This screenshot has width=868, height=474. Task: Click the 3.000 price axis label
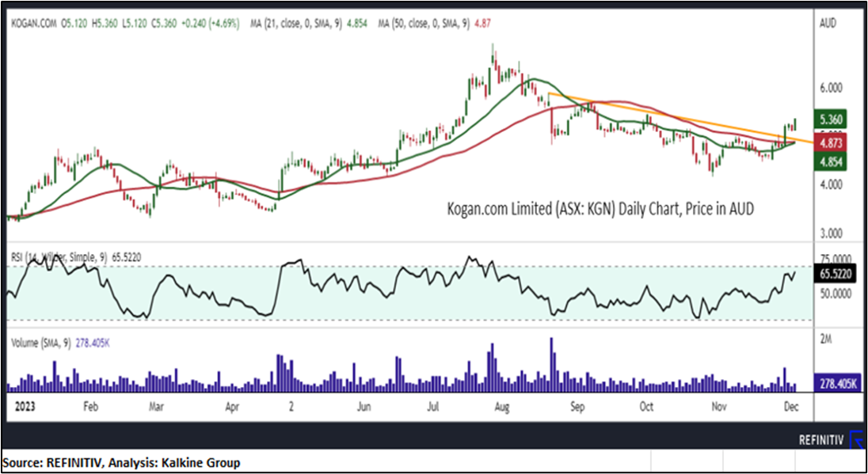(831, 235)
